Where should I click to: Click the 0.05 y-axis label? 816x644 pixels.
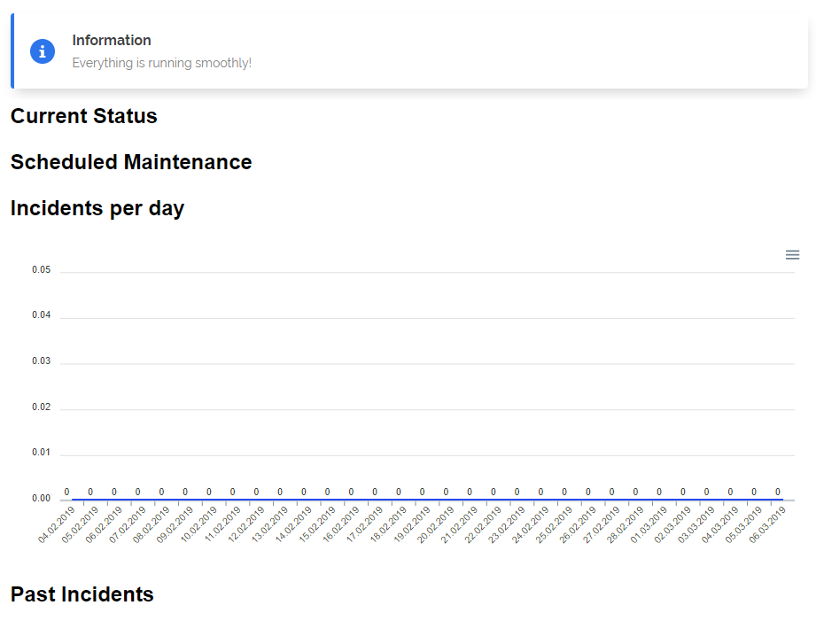pos(42,269)
